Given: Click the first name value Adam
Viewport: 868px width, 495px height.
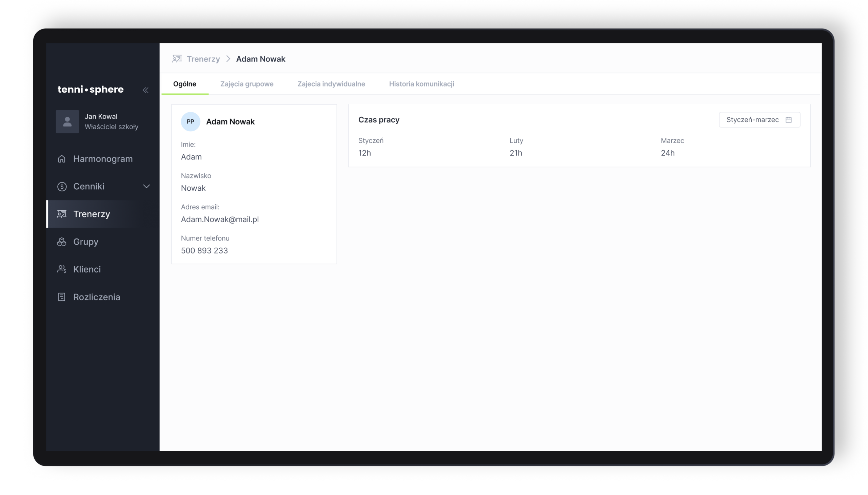Looking at the screenshot, I should pyautogui.click(x=191, y=157).
